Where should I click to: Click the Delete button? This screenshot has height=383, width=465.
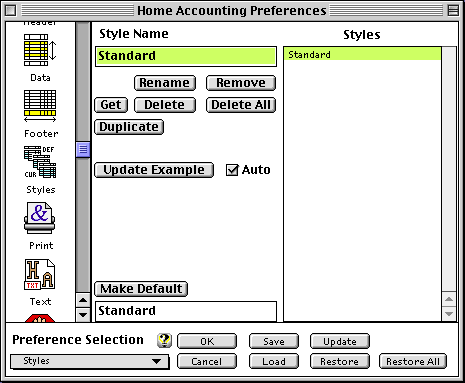click(165, 105)
